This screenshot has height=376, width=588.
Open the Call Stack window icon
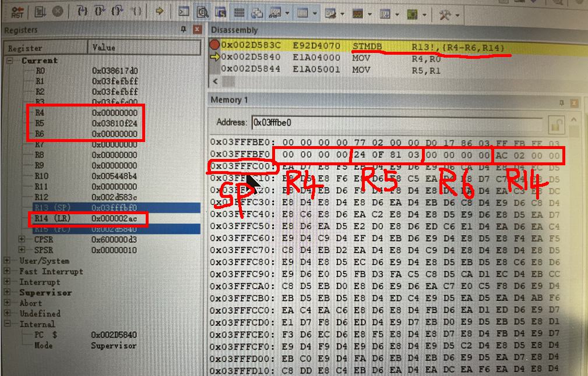[x=257, y=13]
